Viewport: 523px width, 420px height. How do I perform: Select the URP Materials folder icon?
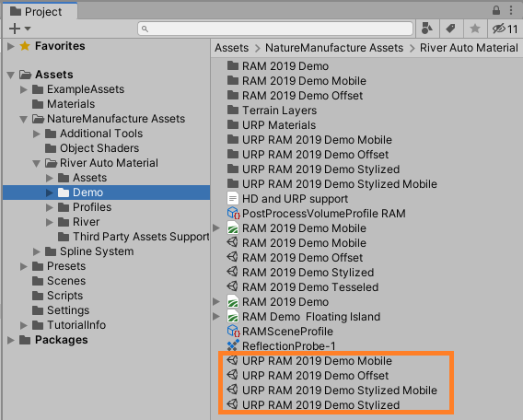[233, 124]
